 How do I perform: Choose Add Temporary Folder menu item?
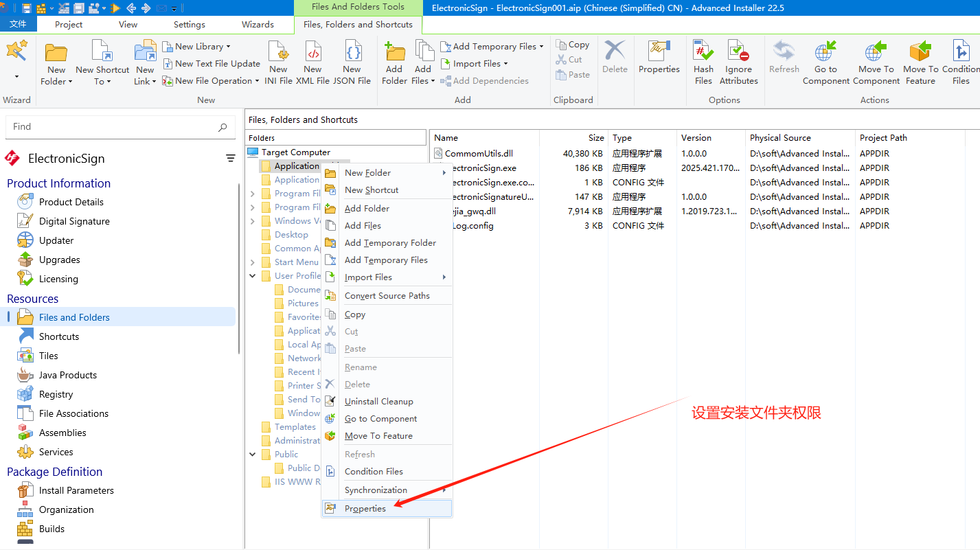pyautogui.click(x=387, y=242)
